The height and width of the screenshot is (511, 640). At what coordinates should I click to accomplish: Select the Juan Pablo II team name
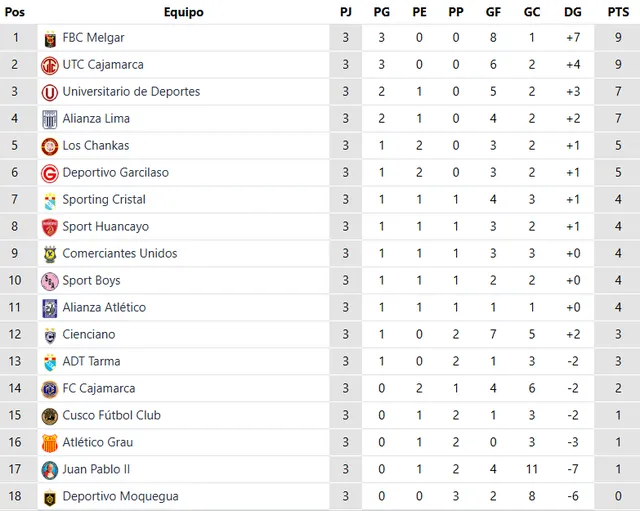[x=96, y=470]
